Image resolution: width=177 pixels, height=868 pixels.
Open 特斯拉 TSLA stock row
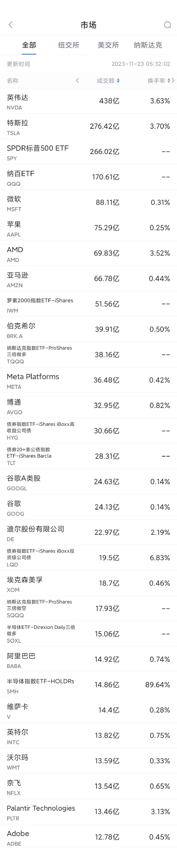point(88,126)
